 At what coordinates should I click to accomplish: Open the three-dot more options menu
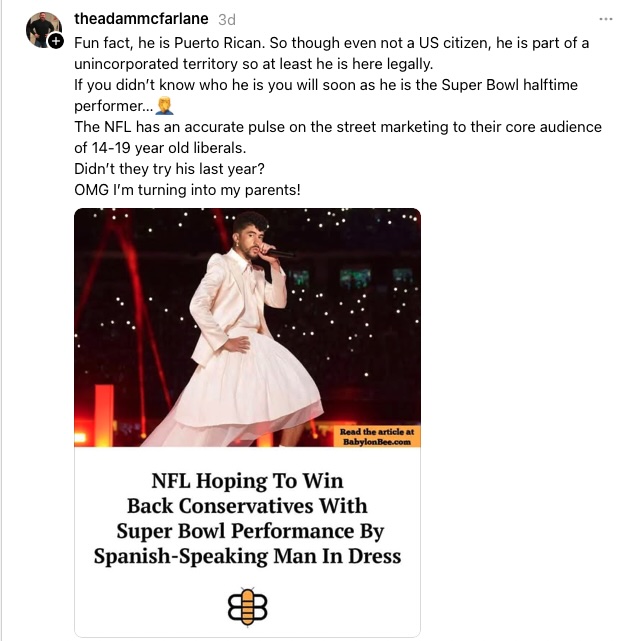606,19
